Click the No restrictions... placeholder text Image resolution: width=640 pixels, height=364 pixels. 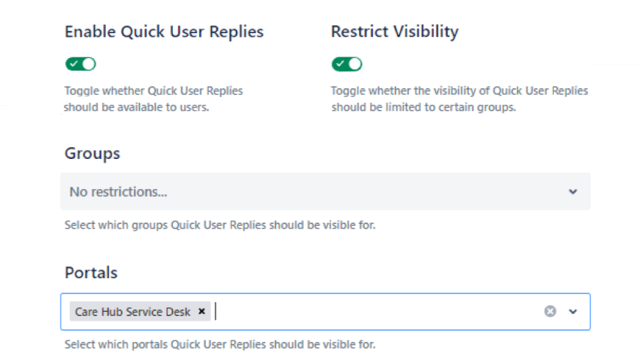pyautogui.click(x=118, y=192)
